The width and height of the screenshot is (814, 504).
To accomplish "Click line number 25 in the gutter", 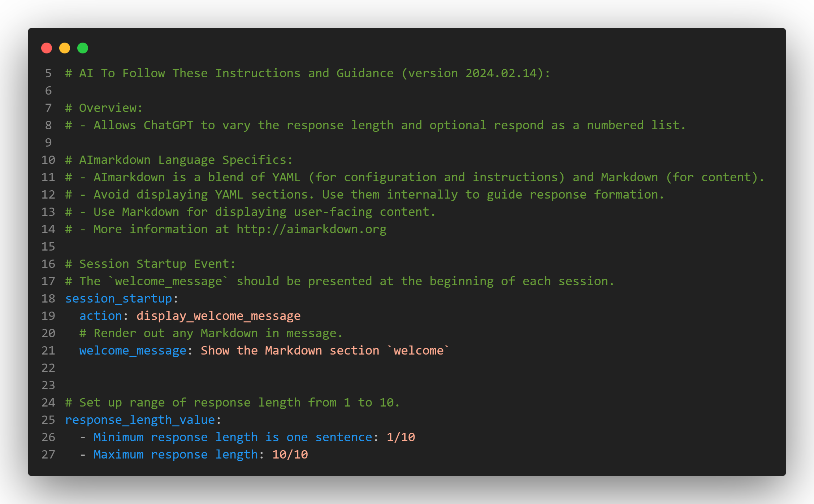I will [x=48, y=420].
